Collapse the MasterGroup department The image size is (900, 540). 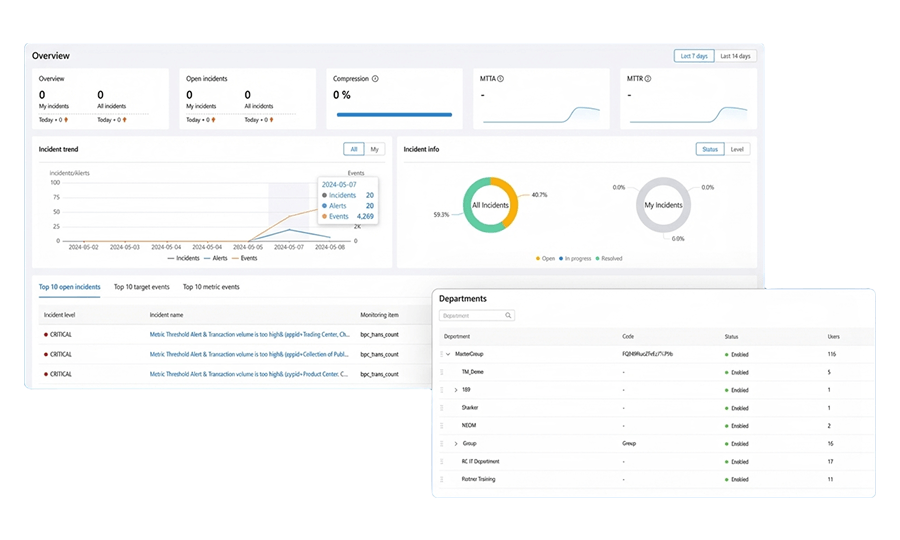point(448,354)
